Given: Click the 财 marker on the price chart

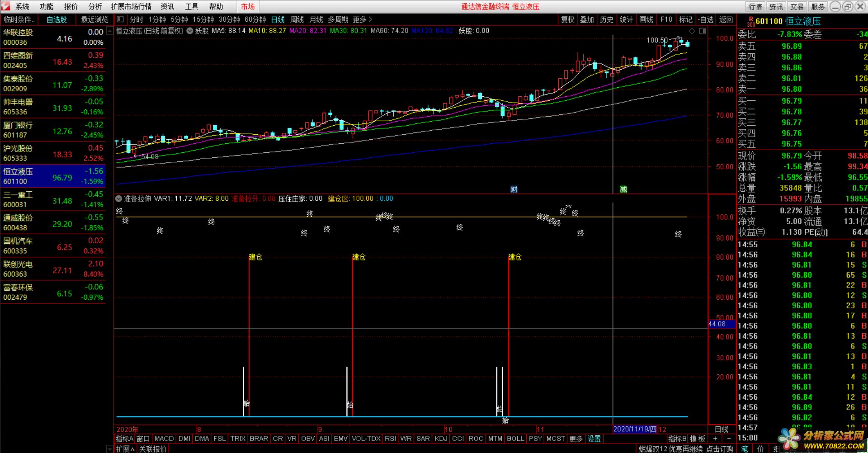Looking at the screenshot, I should 514,189.
